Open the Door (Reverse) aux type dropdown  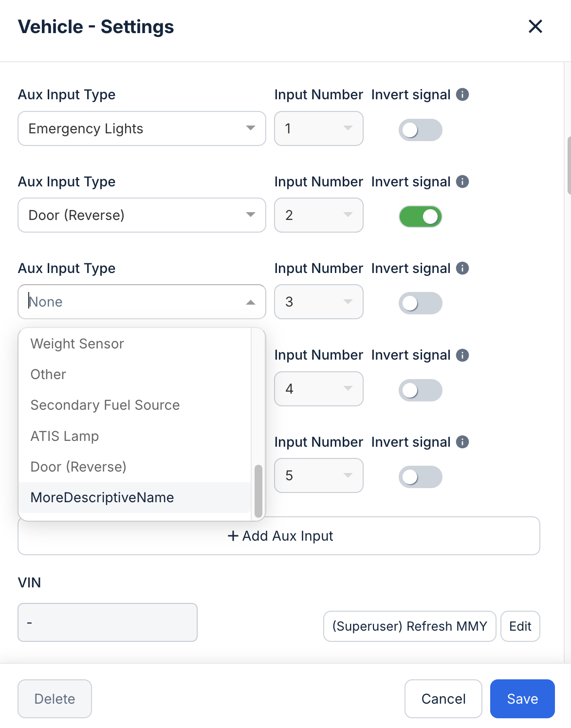pos(142,215)
